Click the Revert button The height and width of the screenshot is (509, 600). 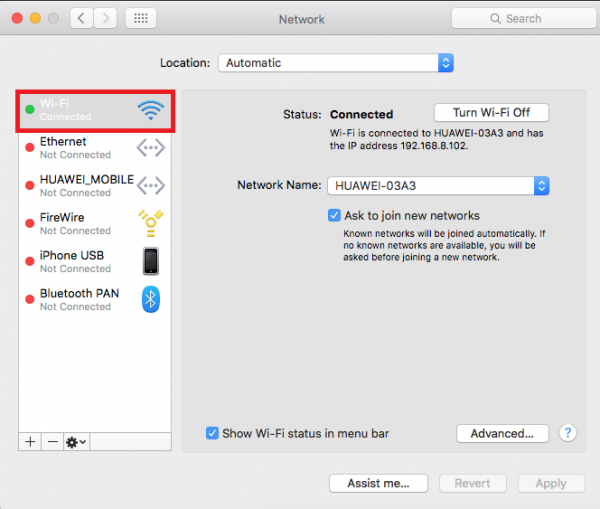[473, 483]
